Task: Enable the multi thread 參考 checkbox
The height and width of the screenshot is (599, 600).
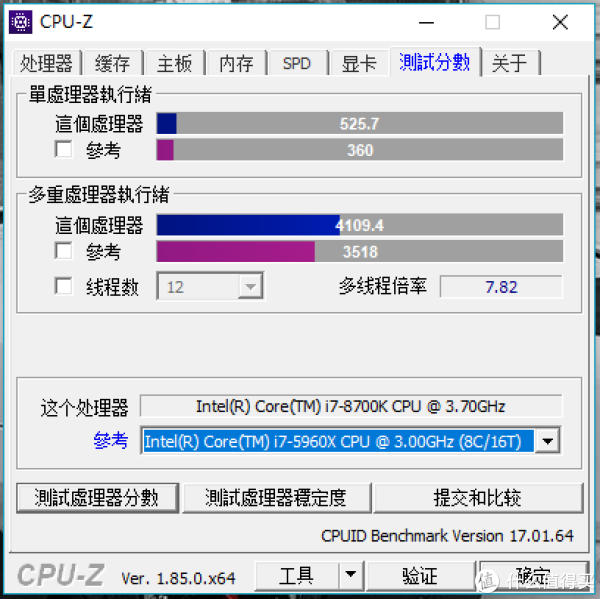Action: click(63, 250)
